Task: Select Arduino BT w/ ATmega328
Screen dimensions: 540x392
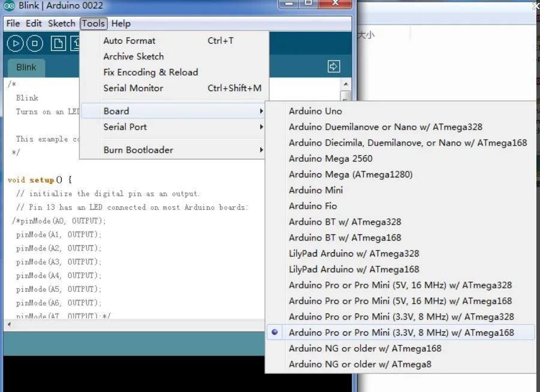Action: click(x=402, y=222)
